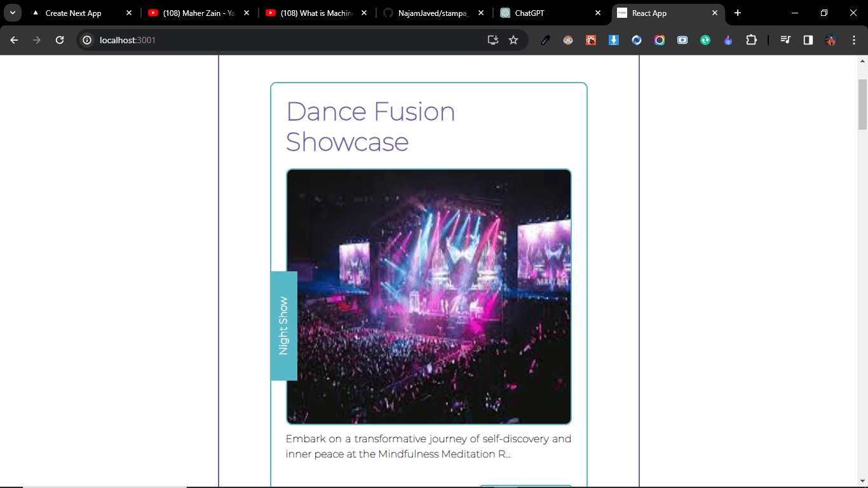Open the color picker eyedropper extension
The width and height of the screenshot is (868, 488).
545,40
